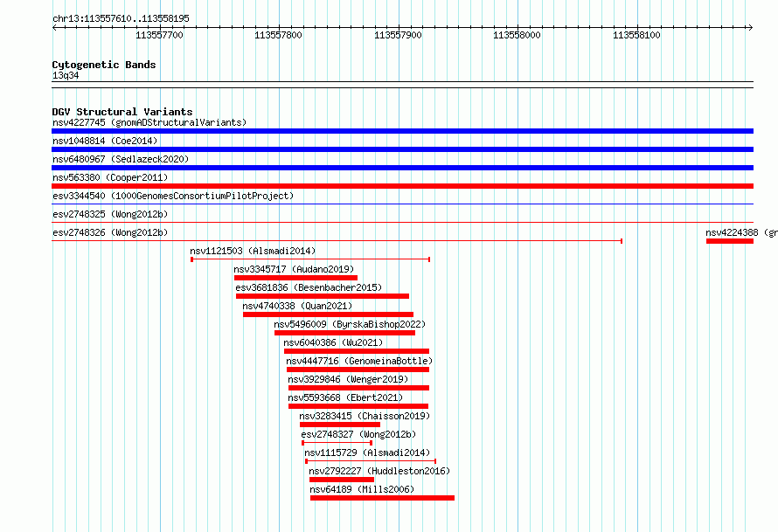Screen dimensions: 778x532
Task: Click ruler position 113557700
Action: click(159, 35)
